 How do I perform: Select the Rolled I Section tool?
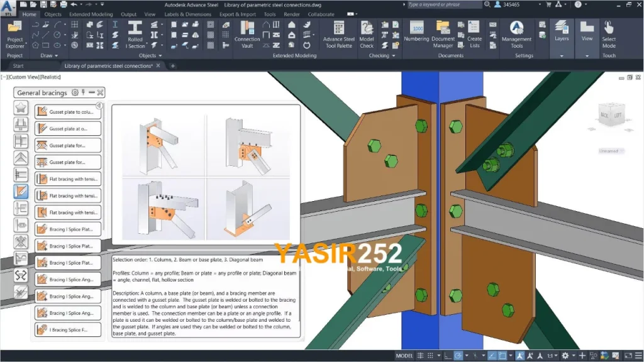pos(135,35)
